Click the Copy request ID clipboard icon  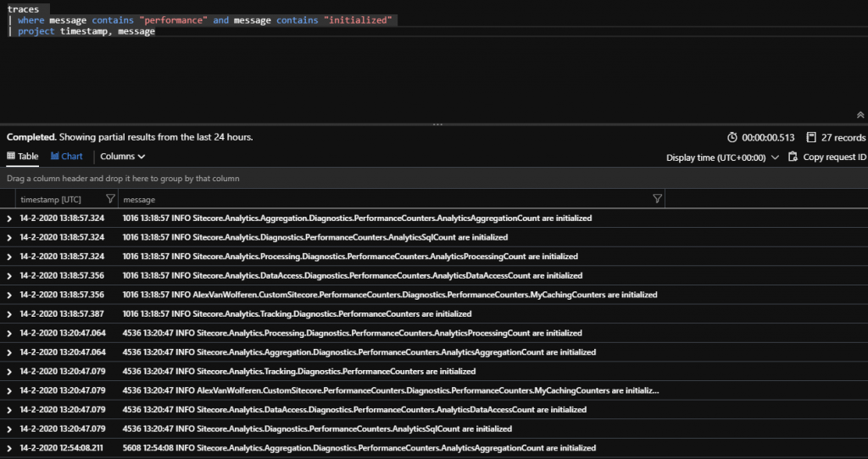tap(793, 157)
